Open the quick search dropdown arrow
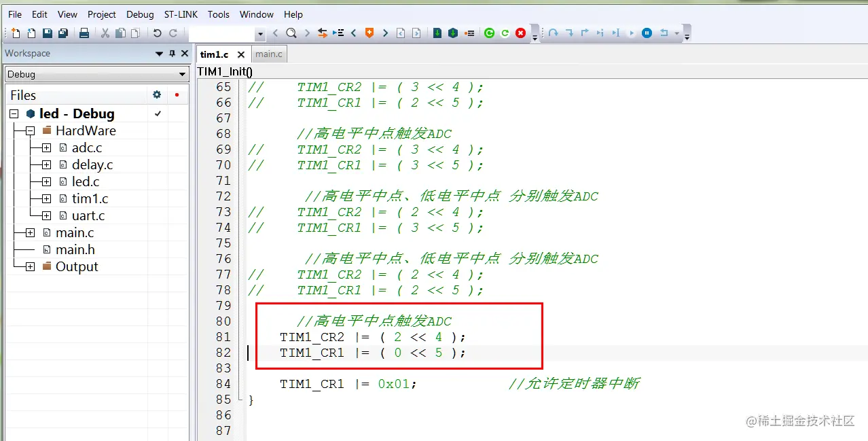 coord(260,33)
